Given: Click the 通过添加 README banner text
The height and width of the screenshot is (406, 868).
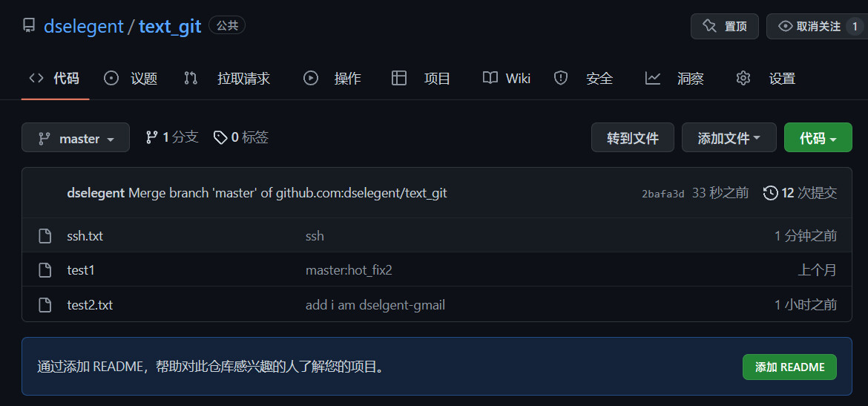Looking at the screenshot, I should click(211, 367).
